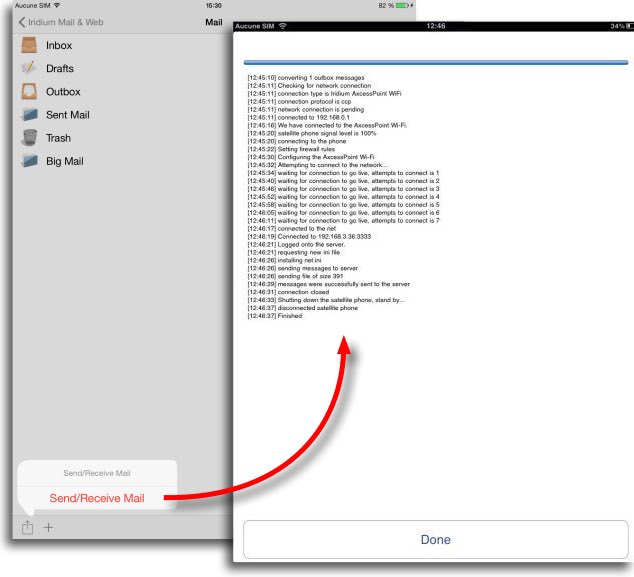Open the Outbox folder icon

(x=29, y=91)
